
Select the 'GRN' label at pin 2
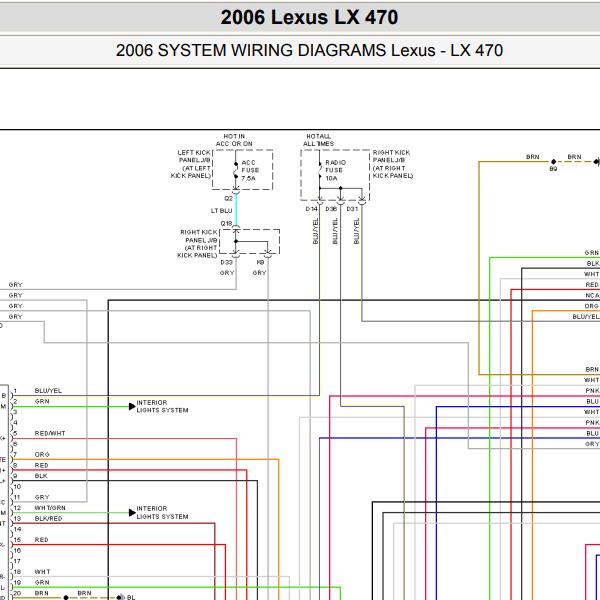click(42, 401)
